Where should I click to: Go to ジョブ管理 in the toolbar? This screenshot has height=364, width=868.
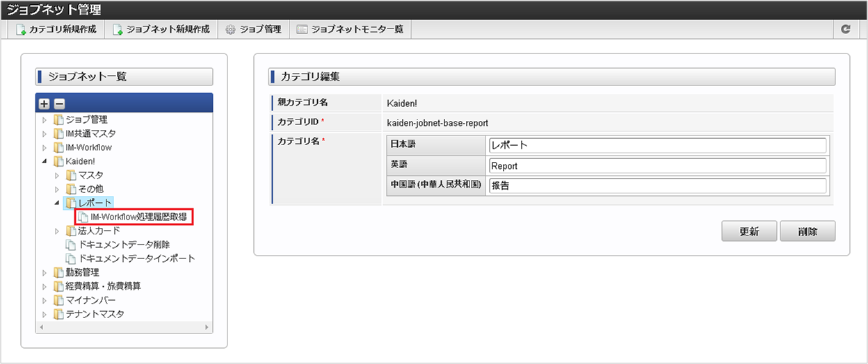253,29
